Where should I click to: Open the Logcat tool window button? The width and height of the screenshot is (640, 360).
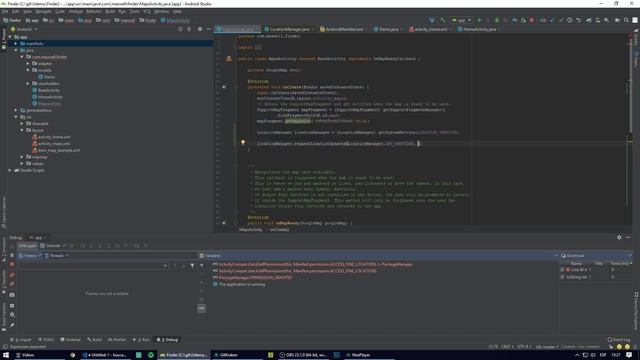20,340
